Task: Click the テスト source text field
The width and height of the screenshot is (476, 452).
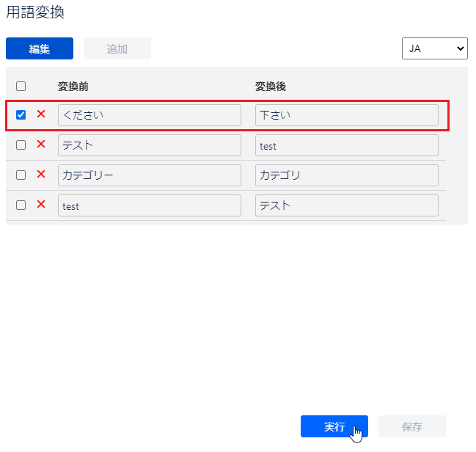Action: tap(150, 145)
